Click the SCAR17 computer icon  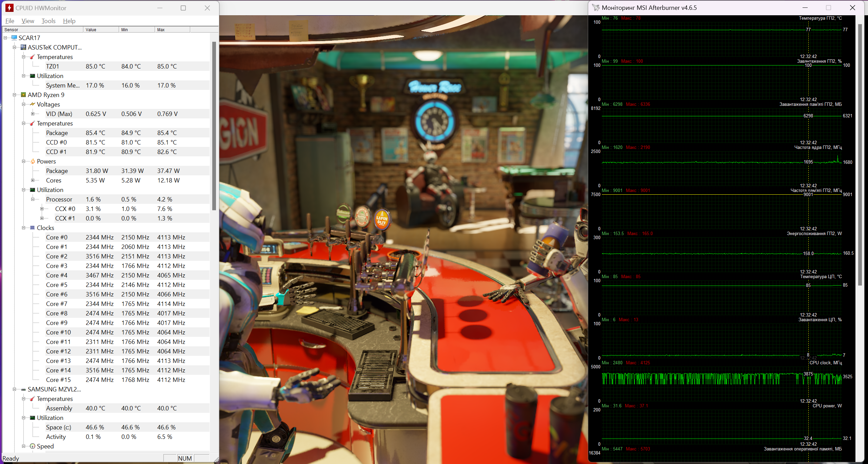[14, 38]
